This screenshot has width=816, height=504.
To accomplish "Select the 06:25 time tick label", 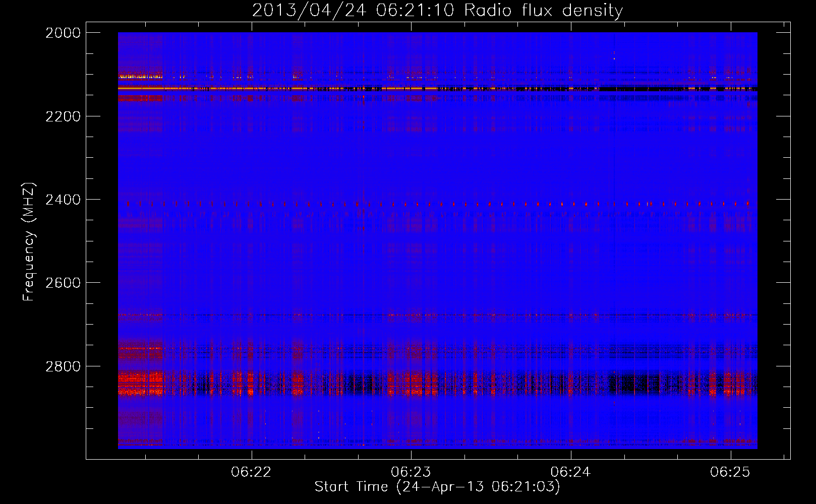I will [x=730, y=472].
